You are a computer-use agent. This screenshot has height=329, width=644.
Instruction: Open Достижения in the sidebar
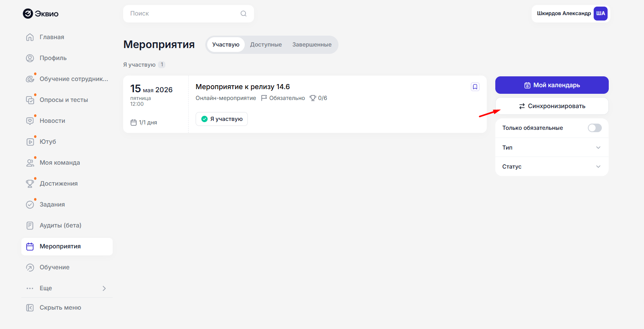(67, 184)
